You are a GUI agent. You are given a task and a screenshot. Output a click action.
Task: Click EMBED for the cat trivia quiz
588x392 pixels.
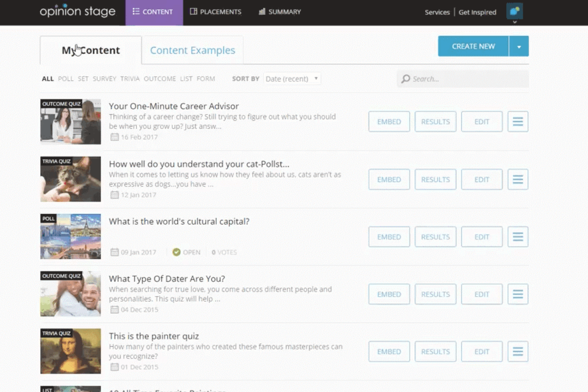pos(389,179)
